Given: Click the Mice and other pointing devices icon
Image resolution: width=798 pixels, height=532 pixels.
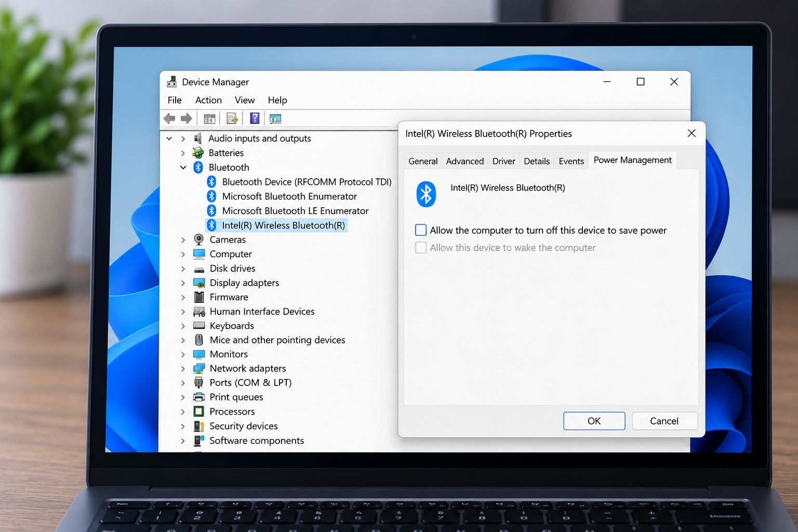Looking at the screenshot, I should (199, 340).
